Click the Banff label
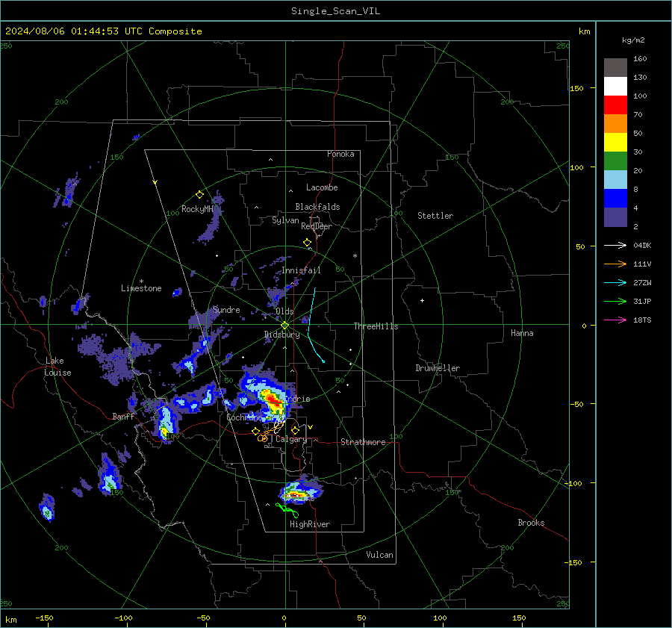This screenshot has height=628, width=672. 123,417
